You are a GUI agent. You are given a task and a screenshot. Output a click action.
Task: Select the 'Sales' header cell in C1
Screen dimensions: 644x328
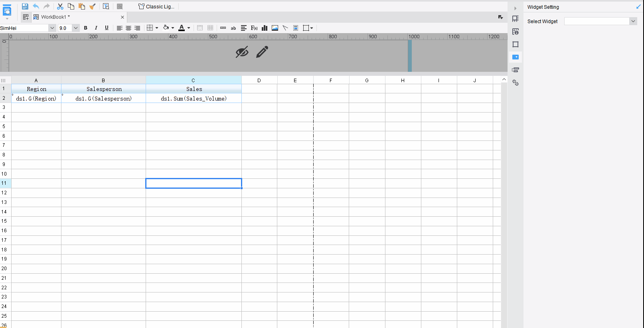click(x=194, y=89)
